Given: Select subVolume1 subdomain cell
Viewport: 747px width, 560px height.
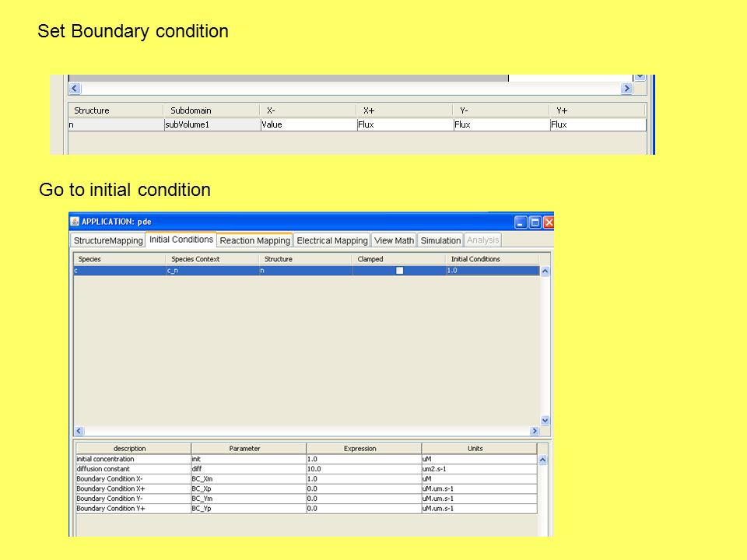Looking at the screenshot, I should [212, 124].
